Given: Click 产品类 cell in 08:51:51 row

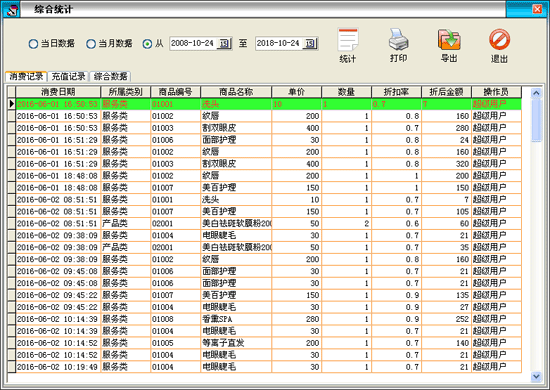Looking at the screenshot, I should (126, 223).
